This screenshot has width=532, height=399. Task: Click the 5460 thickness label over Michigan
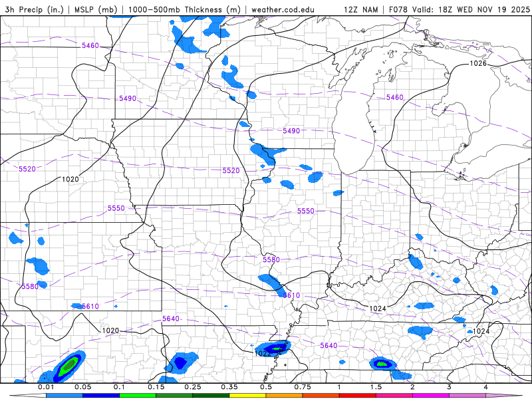(x=395, y=97)
